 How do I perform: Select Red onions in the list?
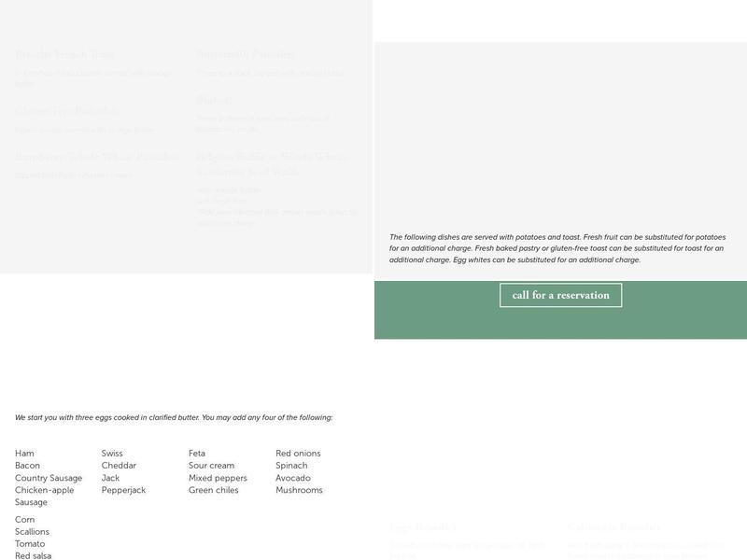(x=298, y=454)
